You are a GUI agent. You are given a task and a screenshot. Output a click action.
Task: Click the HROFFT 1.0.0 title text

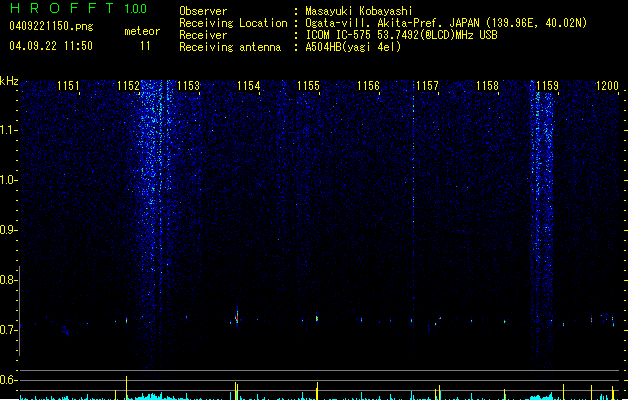click(x=79, y=8)
